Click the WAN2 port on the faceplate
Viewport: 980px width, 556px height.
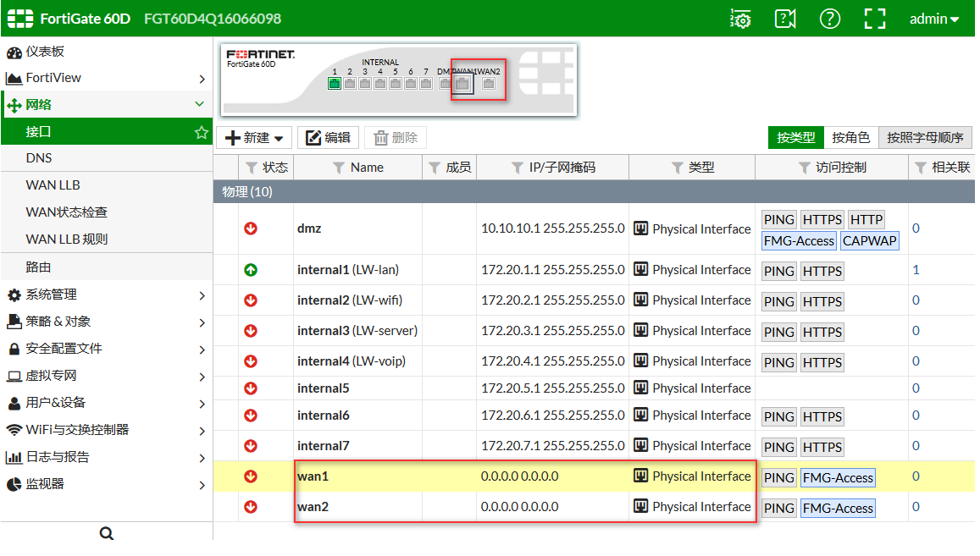pyautogui.click(x=489, y=83)
